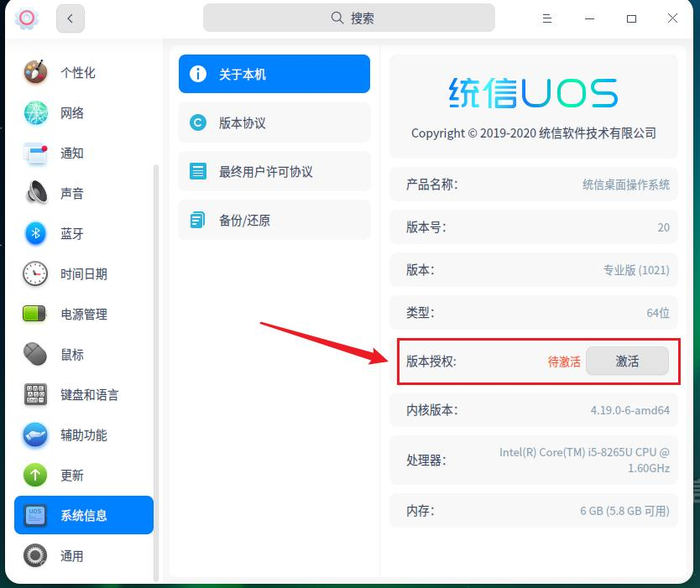The width and height of the screenshot is (700, 588).
Task: Open Bluetooth icon in sidebar
Action: (x=35, y=234)
